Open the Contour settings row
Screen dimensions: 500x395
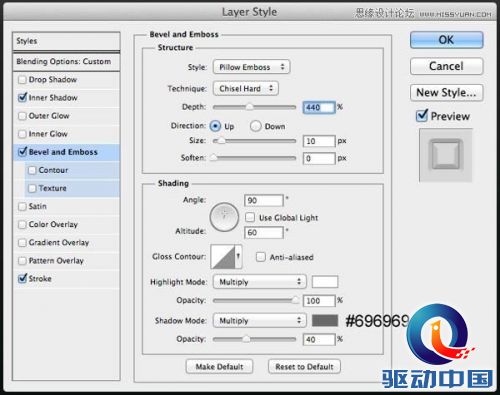(x=72, y=170)
